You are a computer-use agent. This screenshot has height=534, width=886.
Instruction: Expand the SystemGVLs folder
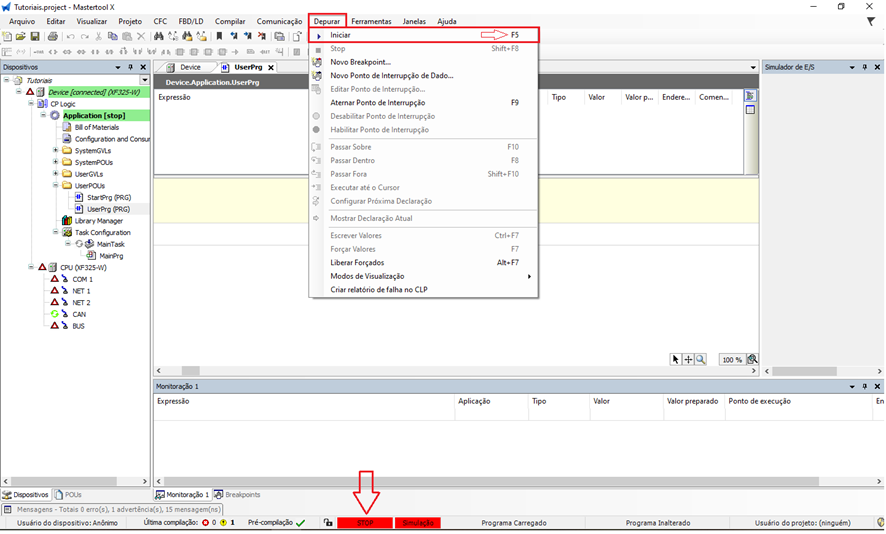pos(56,151)
